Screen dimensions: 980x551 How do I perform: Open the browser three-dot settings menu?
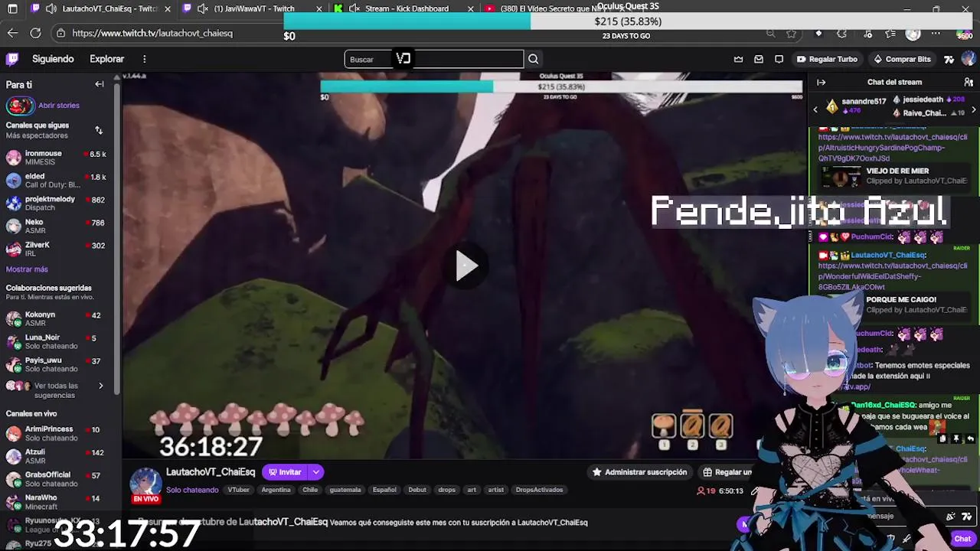(936, 33)
